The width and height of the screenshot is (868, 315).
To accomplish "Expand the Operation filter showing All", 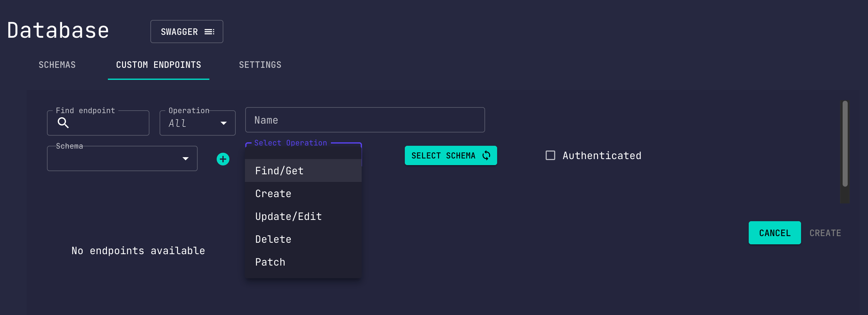I will pyautogui.click(x=197, y=123).
